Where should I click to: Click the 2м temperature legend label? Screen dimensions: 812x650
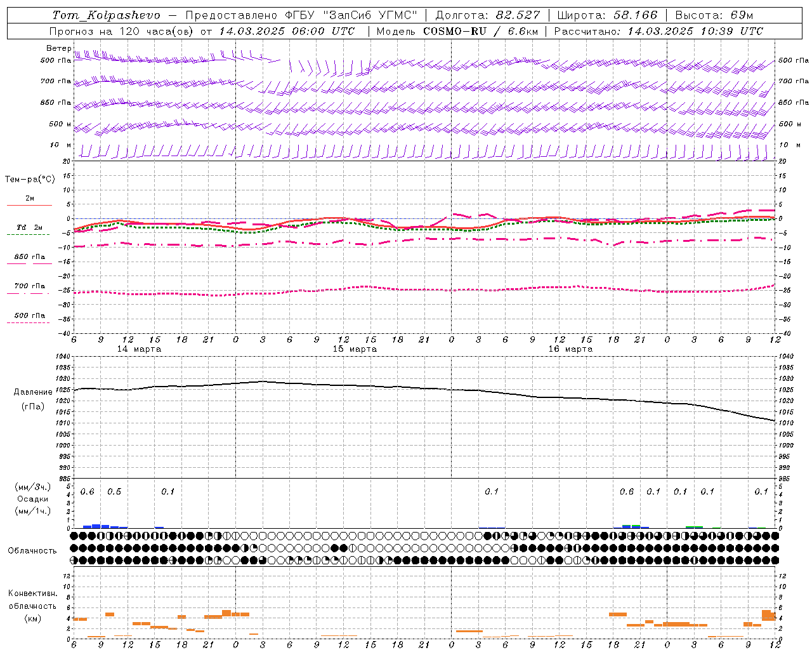[30, 198]
